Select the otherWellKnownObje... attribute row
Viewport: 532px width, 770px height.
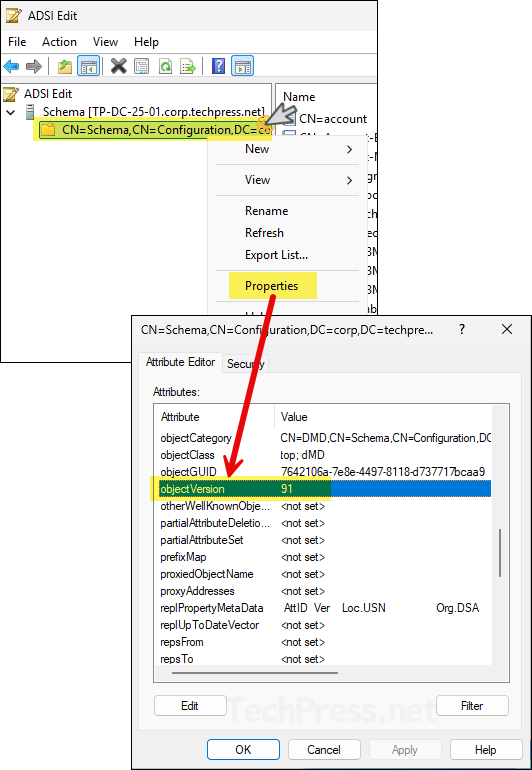(x=324, y=506)
